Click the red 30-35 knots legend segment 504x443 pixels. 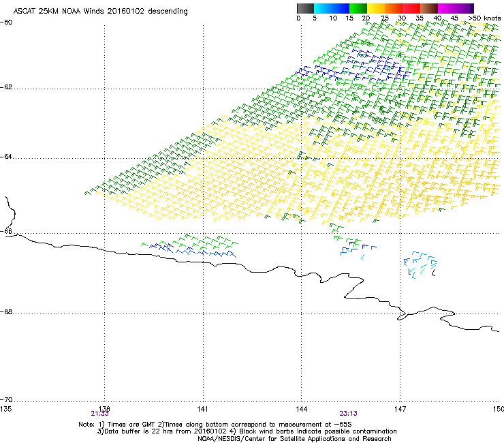click(411, 8)
